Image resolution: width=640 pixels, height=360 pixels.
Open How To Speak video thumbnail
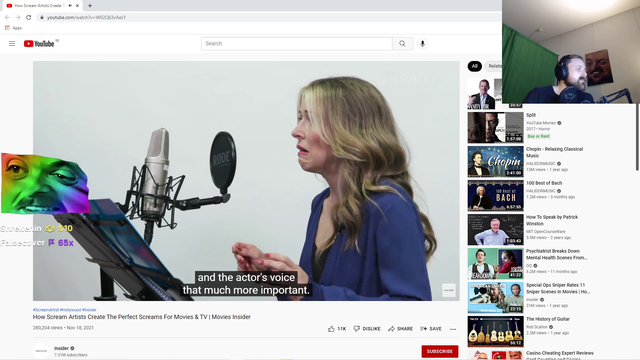pos(496,230)
